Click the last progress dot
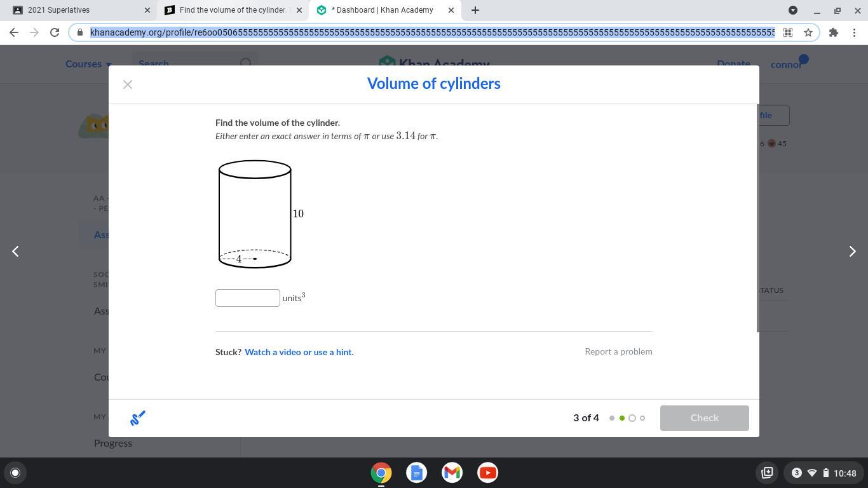The width and height of the screenshot is (868, 488). click(x=642, y=418)
